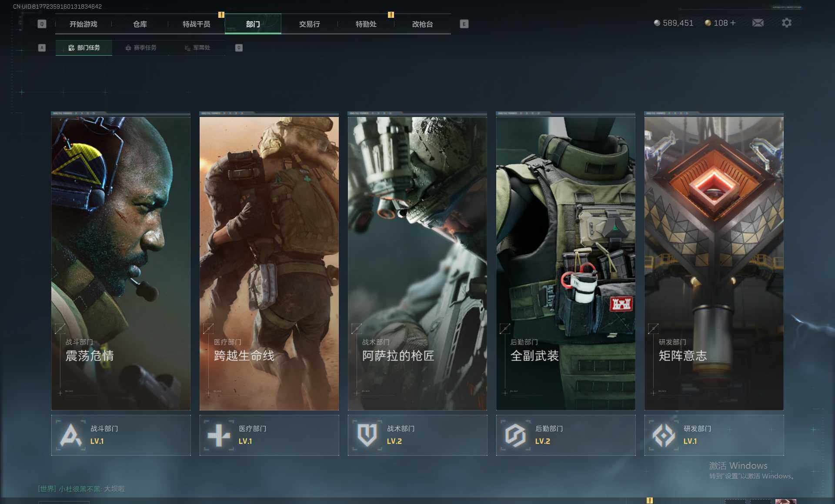
Task: Switch to the 仓库 tab
Action: [x=140, y=24]
